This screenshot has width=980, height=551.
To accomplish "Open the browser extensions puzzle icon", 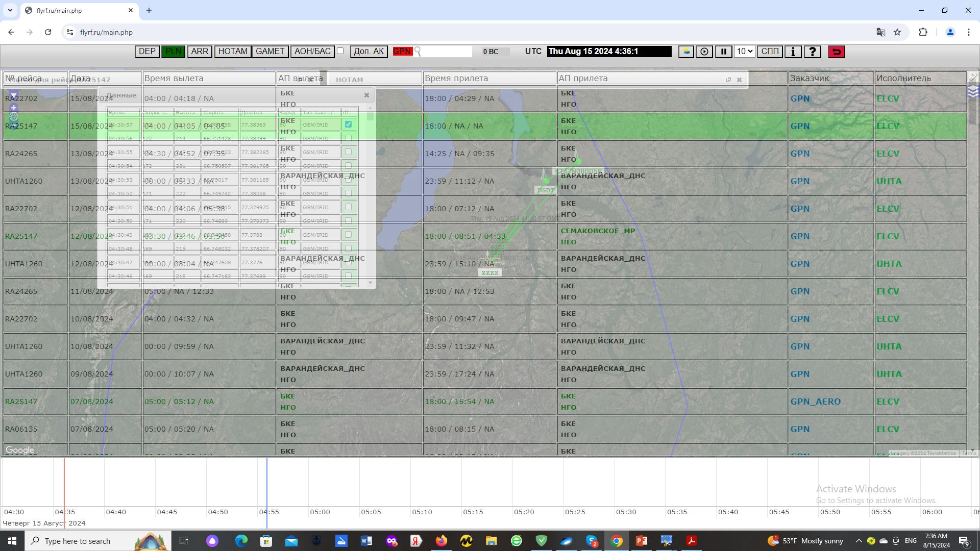I will point(923,32).
